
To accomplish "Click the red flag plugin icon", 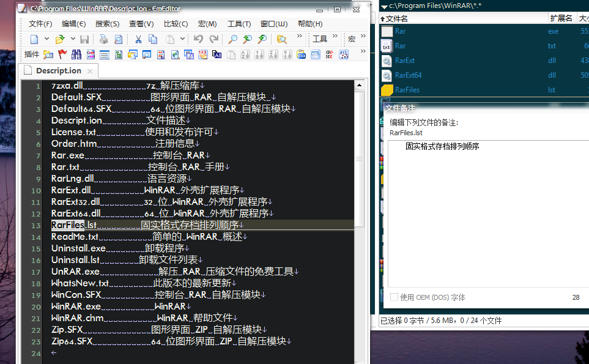I will 62,54.
